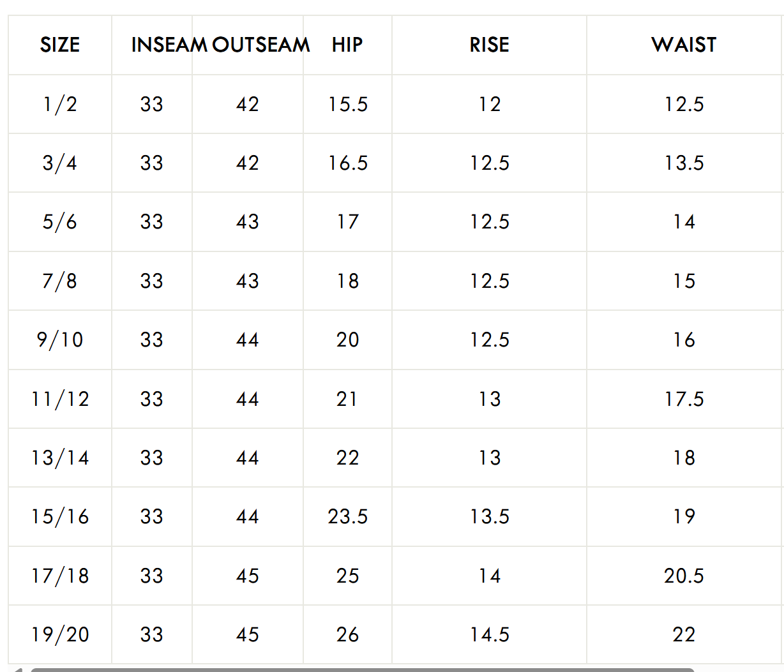Click the hip value 23.5 cell

348,516
